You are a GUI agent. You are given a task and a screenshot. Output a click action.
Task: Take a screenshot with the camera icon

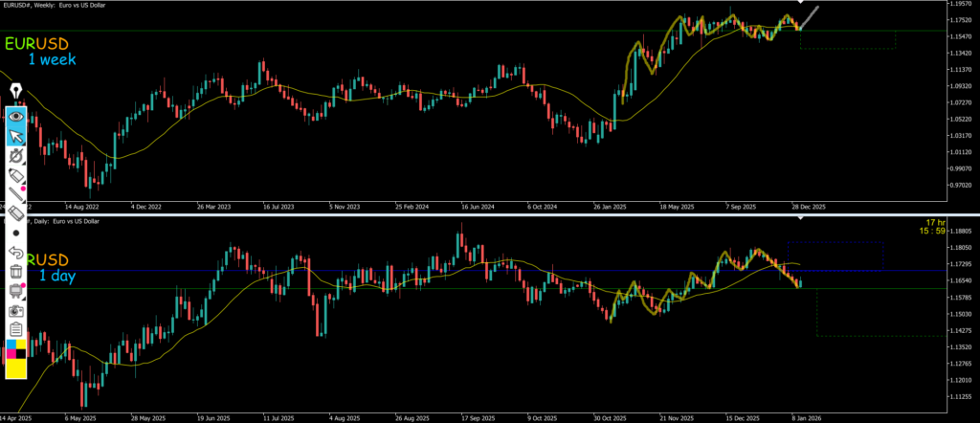click(x=16, y=311)
